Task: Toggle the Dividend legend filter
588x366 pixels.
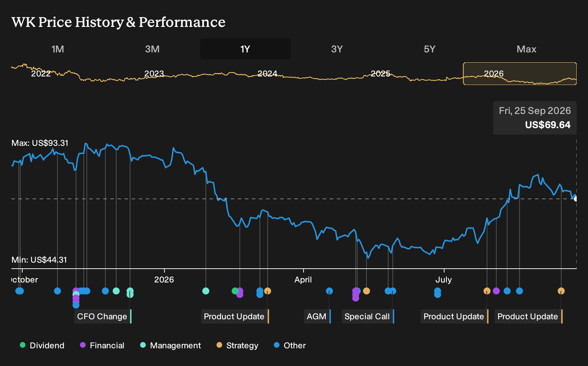Action: click(x=42, y=345)
